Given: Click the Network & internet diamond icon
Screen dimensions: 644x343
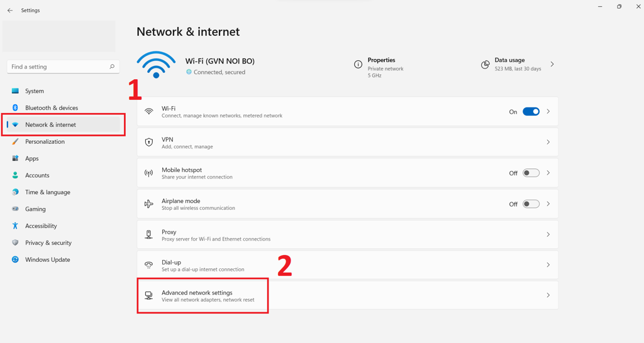Looking at the screenshot, I should (15, 125).
